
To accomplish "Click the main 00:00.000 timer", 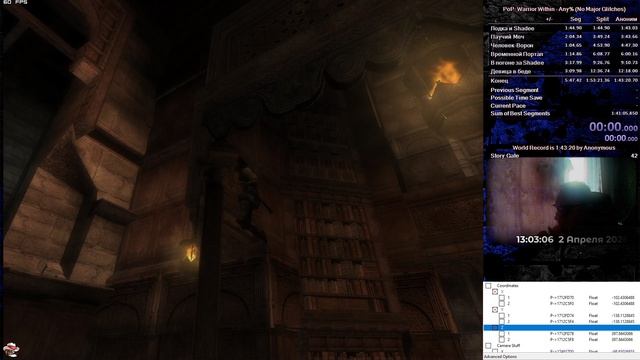I will 613,127.
